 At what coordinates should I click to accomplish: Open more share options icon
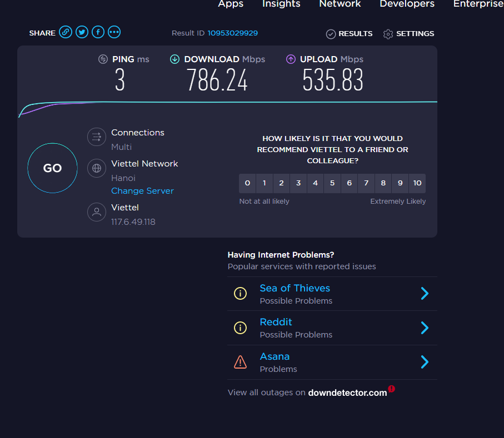[x=114, y=32]
